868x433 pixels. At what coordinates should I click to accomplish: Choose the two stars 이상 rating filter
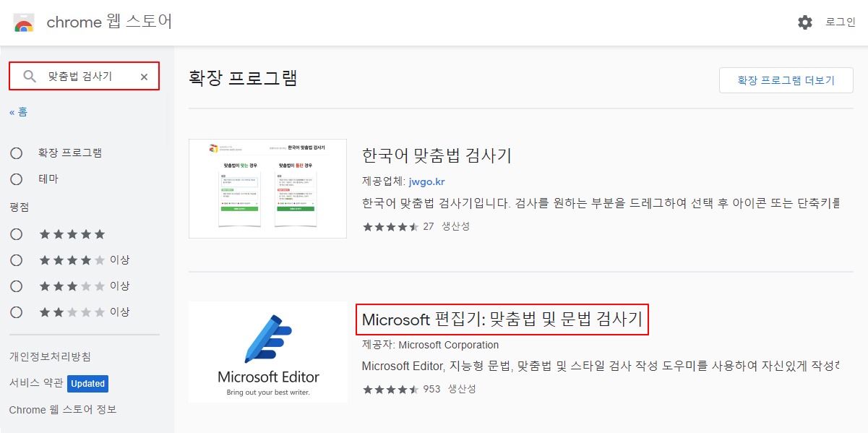point(16,312)
